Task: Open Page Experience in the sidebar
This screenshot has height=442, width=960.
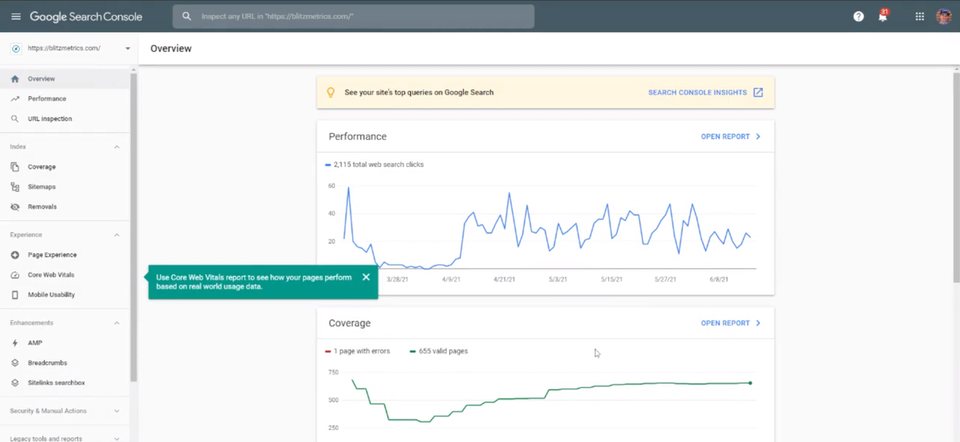Action: 64,255
